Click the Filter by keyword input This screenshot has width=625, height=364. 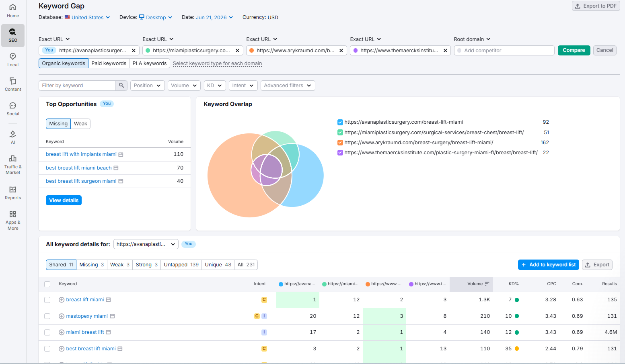click(x=77, y=86)
